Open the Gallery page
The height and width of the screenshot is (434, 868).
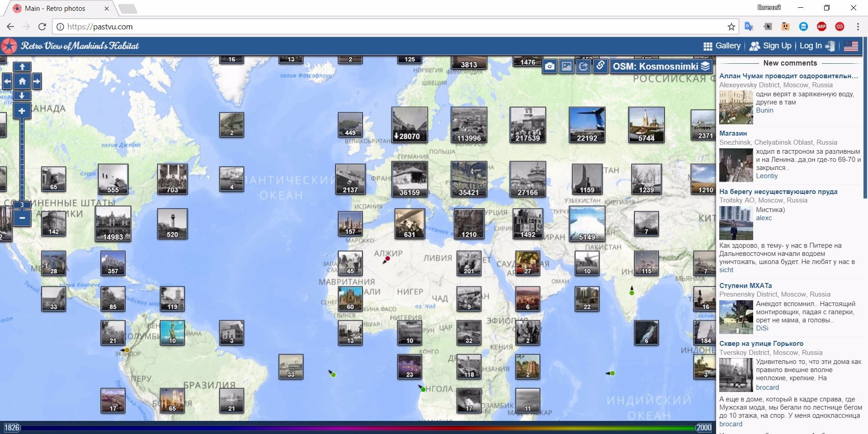(x=722, y=46)
